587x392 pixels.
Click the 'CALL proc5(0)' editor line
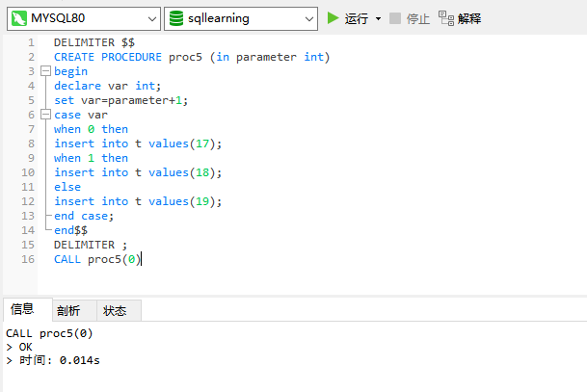97,259
